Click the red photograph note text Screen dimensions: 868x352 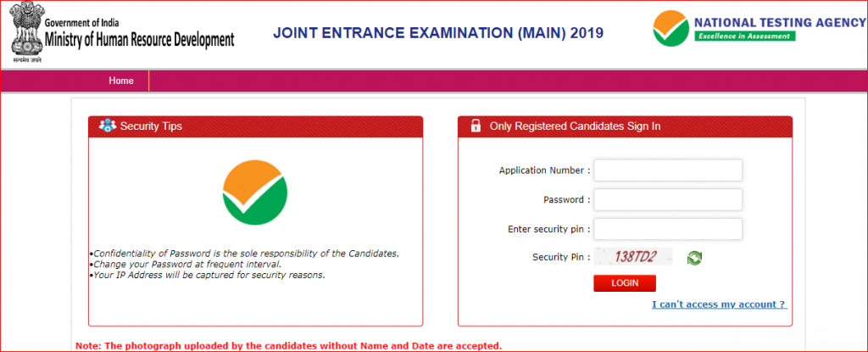click(x=288, y=346)
